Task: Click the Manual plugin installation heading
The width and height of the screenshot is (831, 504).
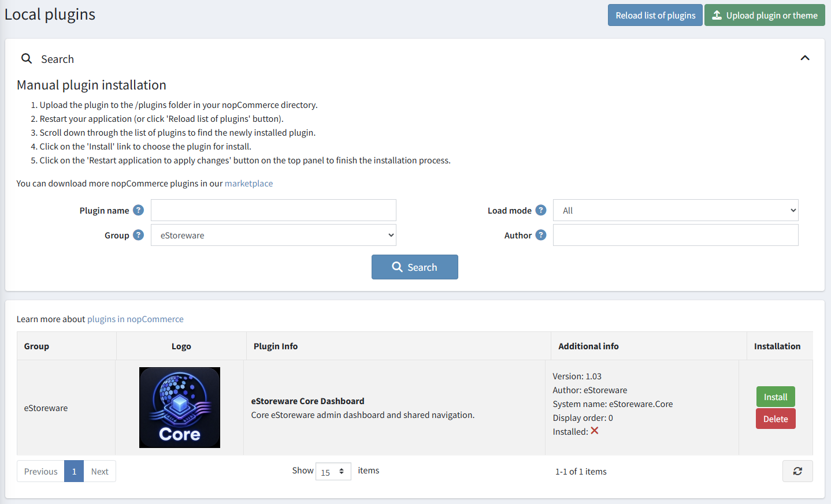Action: point(91,85)
